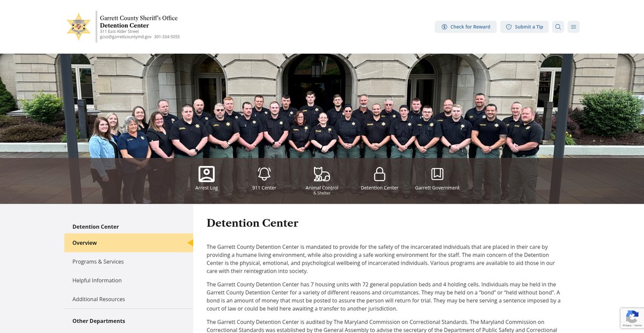Click the Other Departments sidebar heading
Image resolution: width=644 pixels, height=333 pixels.
[99, 321]
